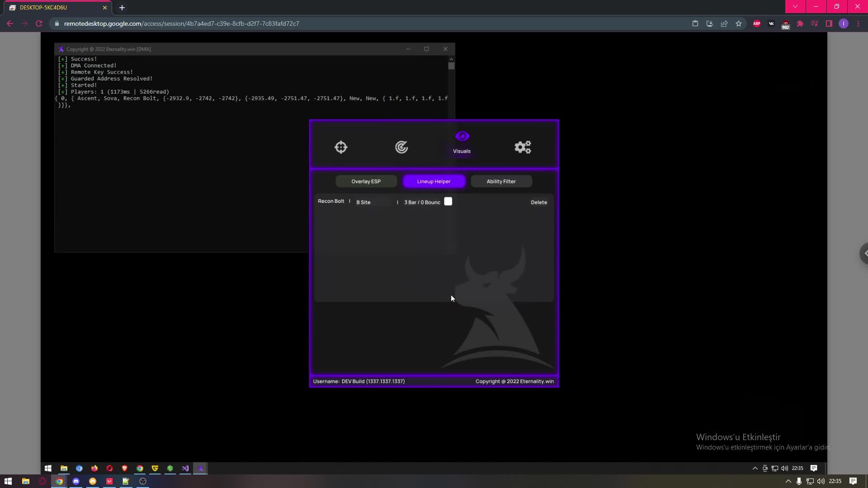Reload the Chrome Remote Desktop page
Image resolution: width=868 pixels, height=488 pixels.
pos(39,23)
